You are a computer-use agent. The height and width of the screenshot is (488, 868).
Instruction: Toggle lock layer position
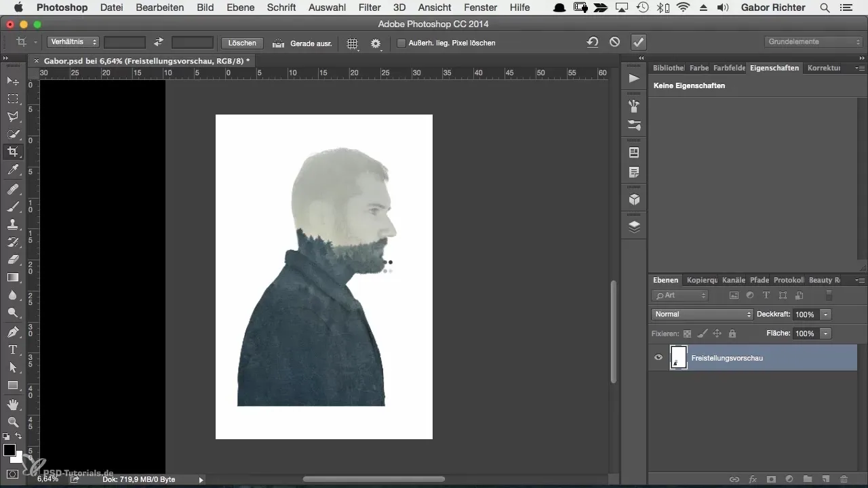717,333
